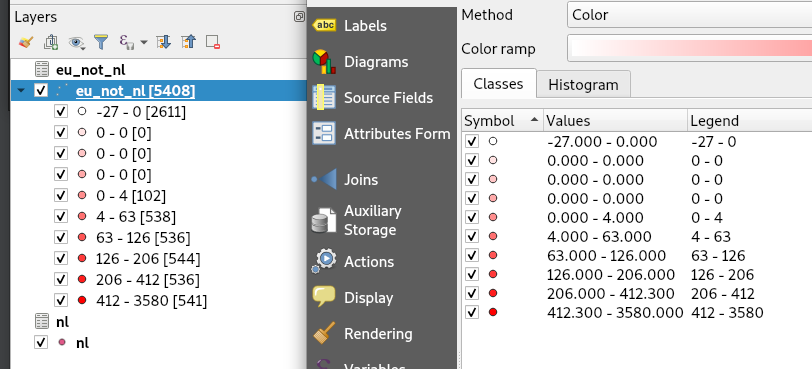Select the nl table layer name
This screenshot has width=812, height=369.
point(62,322)
